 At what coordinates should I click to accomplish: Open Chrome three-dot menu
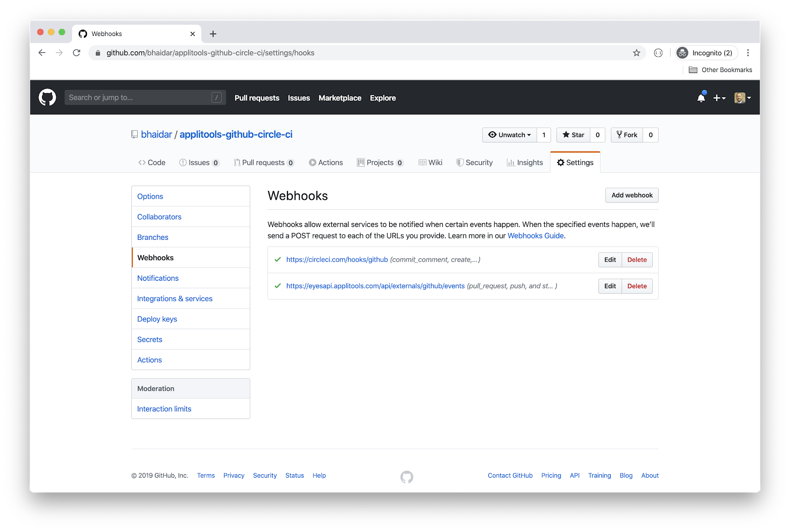[748, 53]
